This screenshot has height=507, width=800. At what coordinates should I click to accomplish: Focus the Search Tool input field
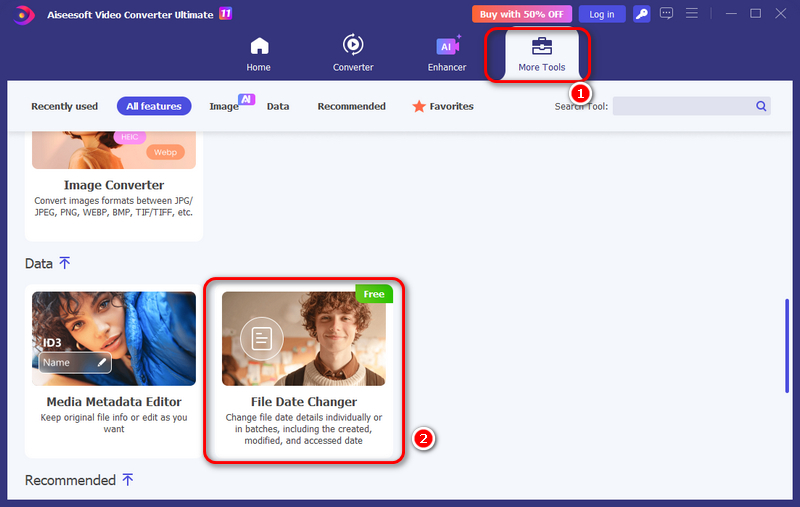(691, 106)
